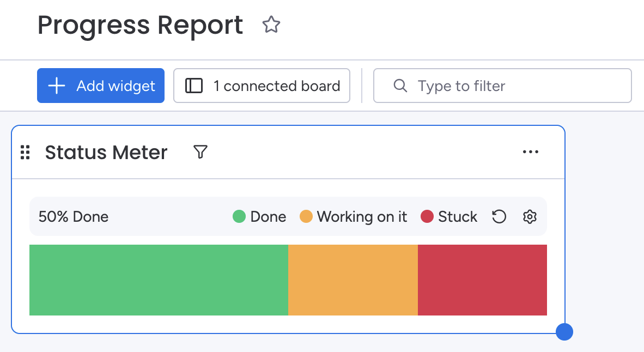Viewport: 644px width, 352px height.
Task: Expand widget options via the three dots
Action: coord(531,152)
